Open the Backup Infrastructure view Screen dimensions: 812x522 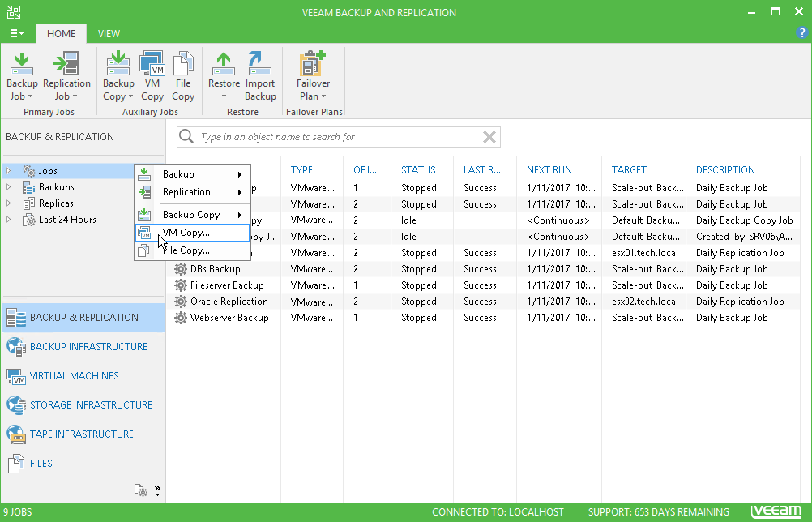pos(83,346)
